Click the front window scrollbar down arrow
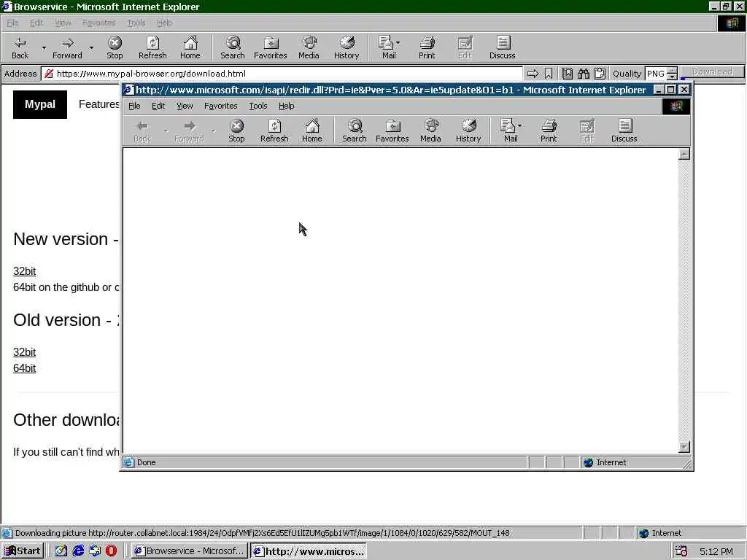Image resolution: width=747 pixels, height=560 pixels. click(684, 447)
